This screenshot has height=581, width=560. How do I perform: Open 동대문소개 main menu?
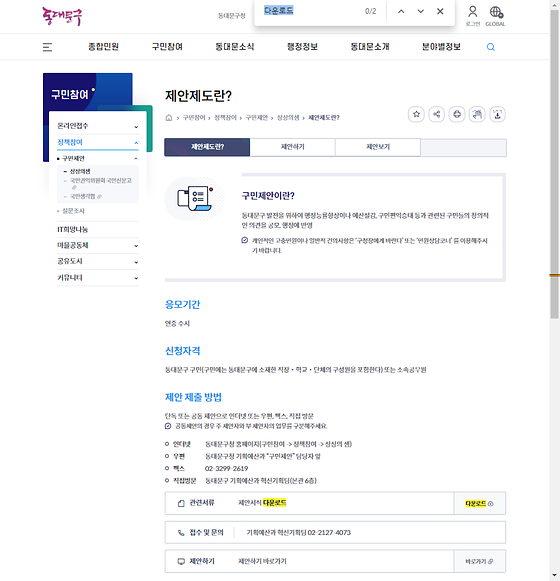370,47
